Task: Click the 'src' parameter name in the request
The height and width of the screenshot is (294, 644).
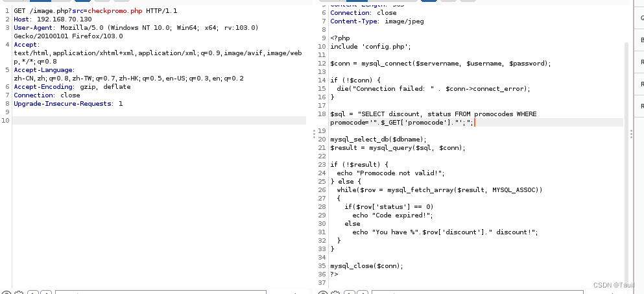Action: [x=77, y=10]
